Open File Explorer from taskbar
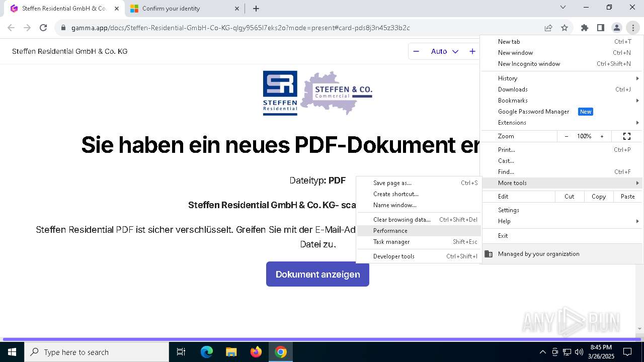Screen dimensions: 644x362 coord(231,352)
